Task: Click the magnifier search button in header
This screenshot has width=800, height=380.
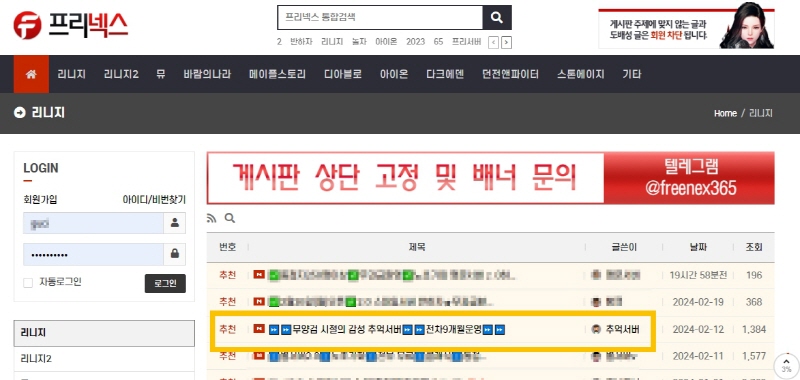Action: point(497,17)
